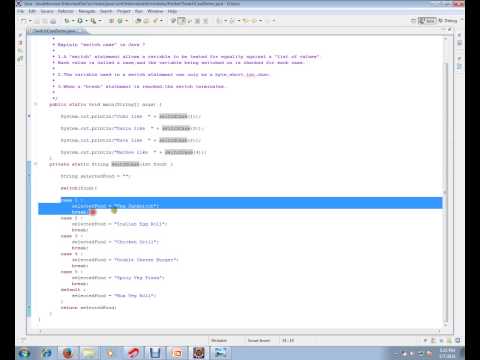
Task: Start the Debug launch icon
Action: pyautogui.click(x=67, y=21)
